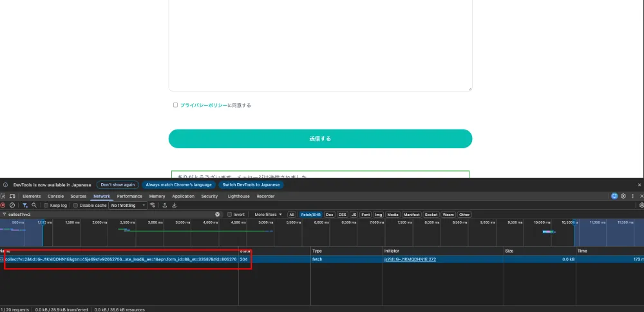Open network conditions wifi icon
The width and height of the screenshot is (644, 312).
[x=153, y=205]
